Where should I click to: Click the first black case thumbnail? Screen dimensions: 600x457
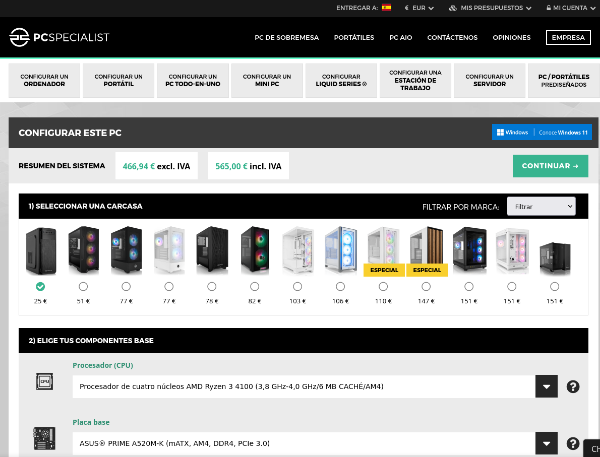pos(40,250)
